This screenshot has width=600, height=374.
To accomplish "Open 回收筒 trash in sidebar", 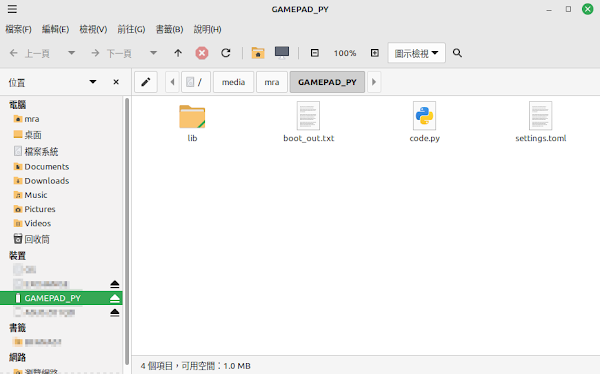I will pos(32,239).
